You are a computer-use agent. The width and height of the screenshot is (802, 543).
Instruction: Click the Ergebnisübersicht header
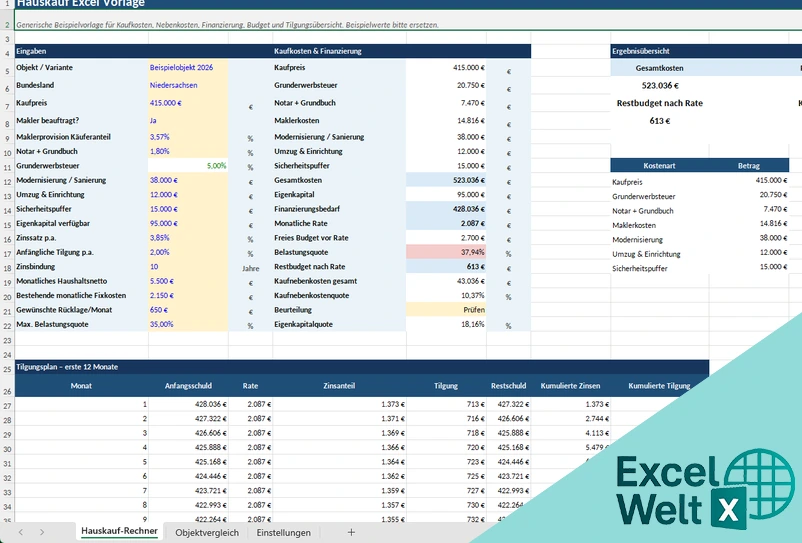click(x=641, y=51)
